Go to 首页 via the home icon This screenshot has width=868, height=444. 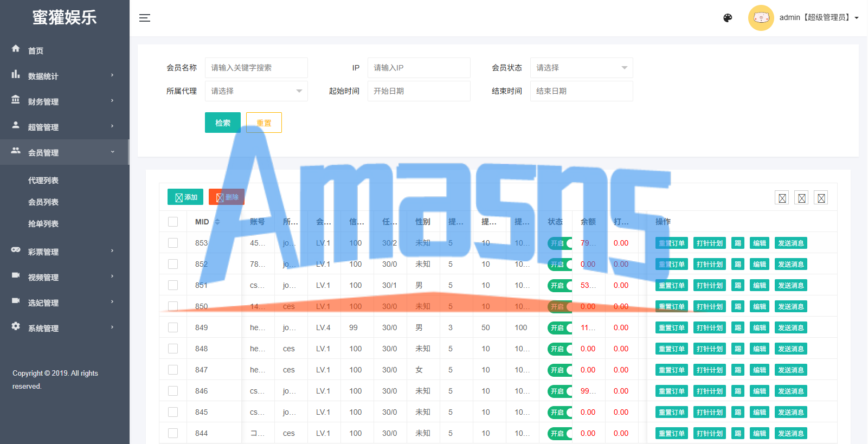point(16,49)
